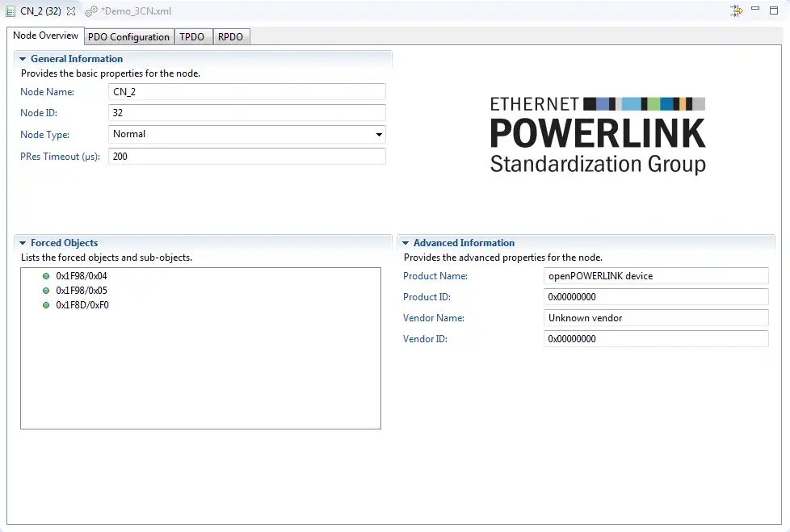This screenshot has width=790, height=532.
Task: Click the Demo_3CN.xml gears icon
Action: (x=91, y=11)
